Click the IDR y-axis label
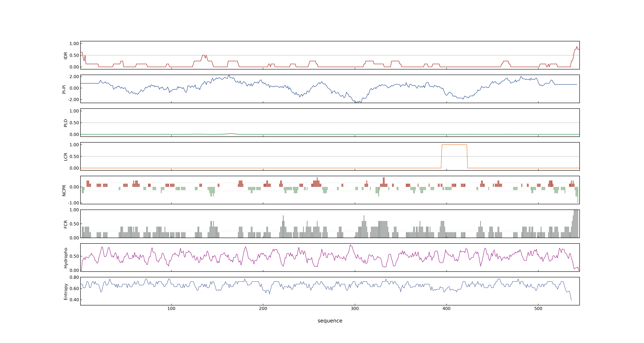 click(x=66, y=55)
